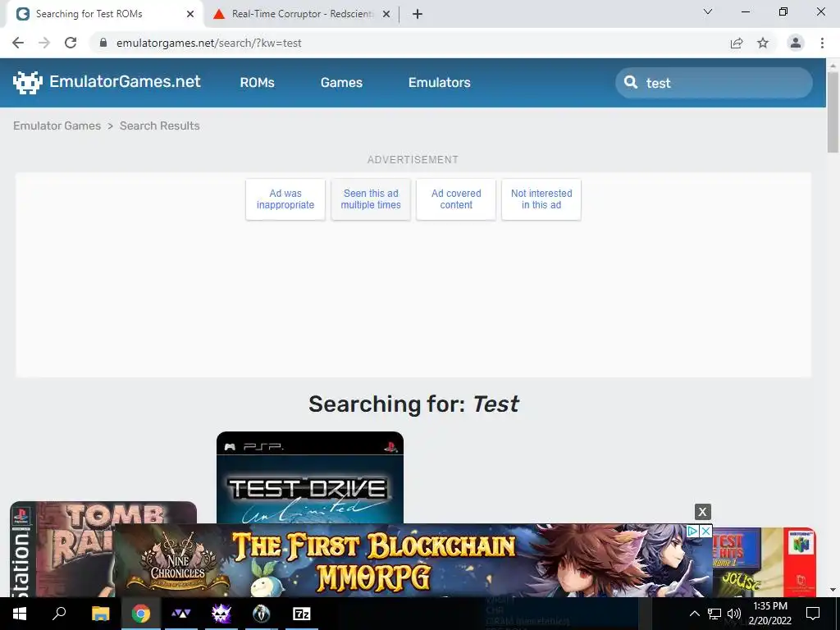840x630 pixels.
Task: Click the site search field containing test
Action: 714,83
